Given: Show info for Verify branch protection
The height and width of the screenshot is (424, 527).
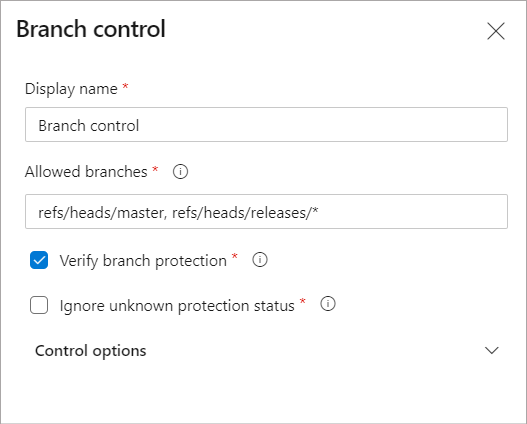Looking at the screenshot, I should 260,260.
